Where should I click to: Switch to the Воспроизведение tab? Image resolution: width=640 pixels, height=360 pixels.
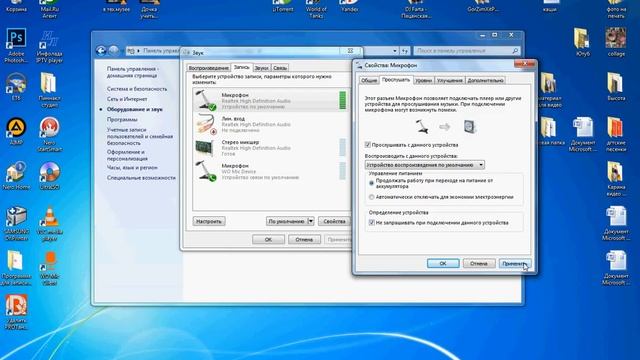click(209, 68)
